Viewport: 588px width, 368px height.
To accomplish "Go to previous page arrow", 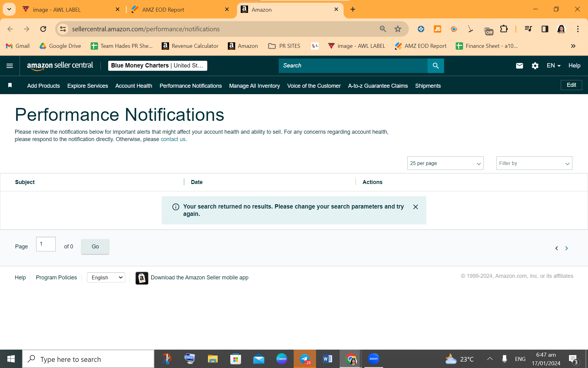I will click(x=556, y=248).
